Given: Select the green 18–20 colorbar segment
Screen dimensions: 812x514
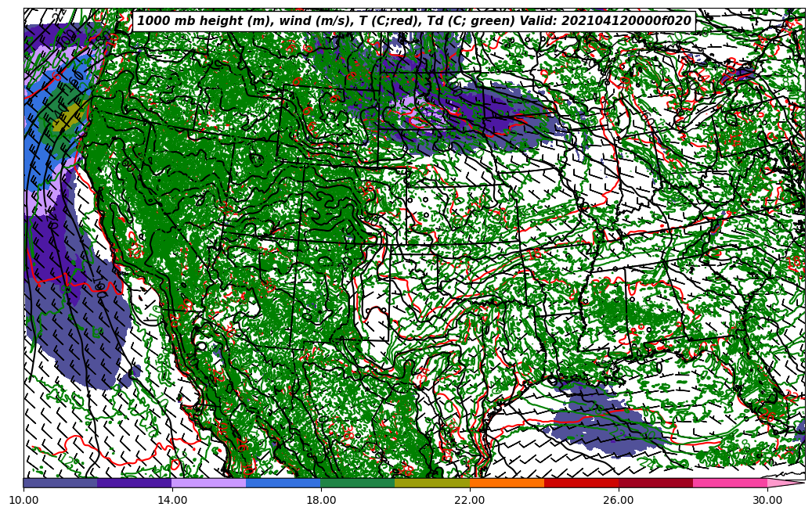Looking at the screenshot, I should tap(358, 483).
